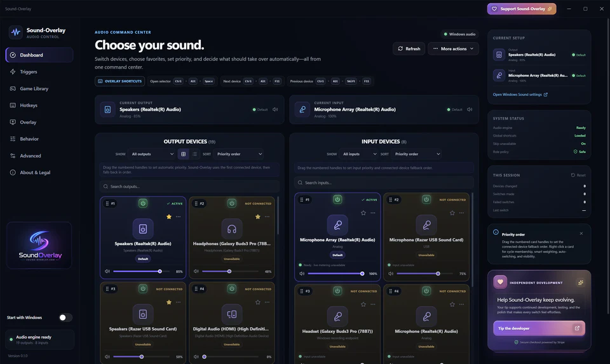Click the Sound-Overlay logo thumbnail
The height and width of the screenshot is (364, 610).
tap(39, 245)
